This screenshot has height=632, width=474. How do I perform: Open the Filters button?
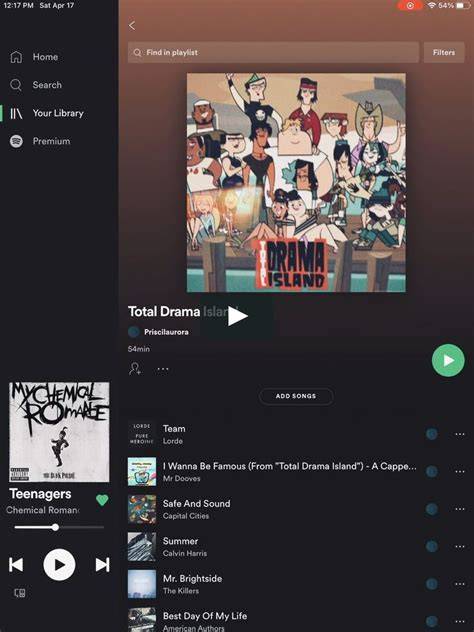pyautogui.click(x=444, y=52)
